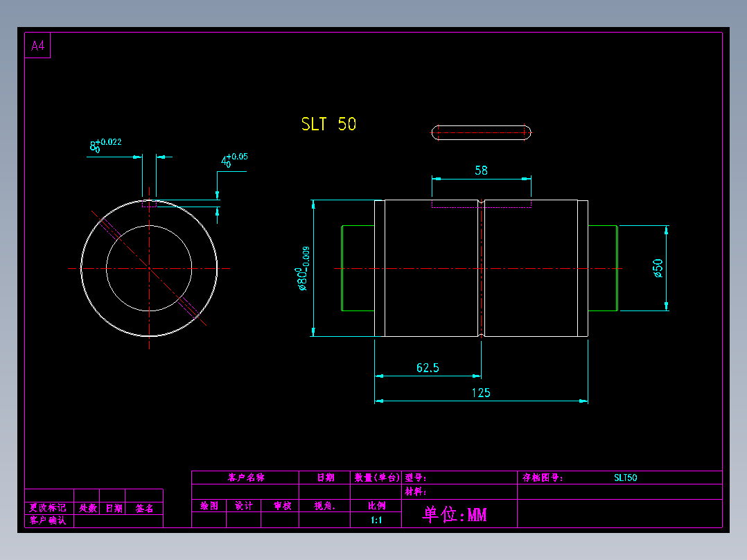Select the 单位:MM unit label

coord(455,515)
